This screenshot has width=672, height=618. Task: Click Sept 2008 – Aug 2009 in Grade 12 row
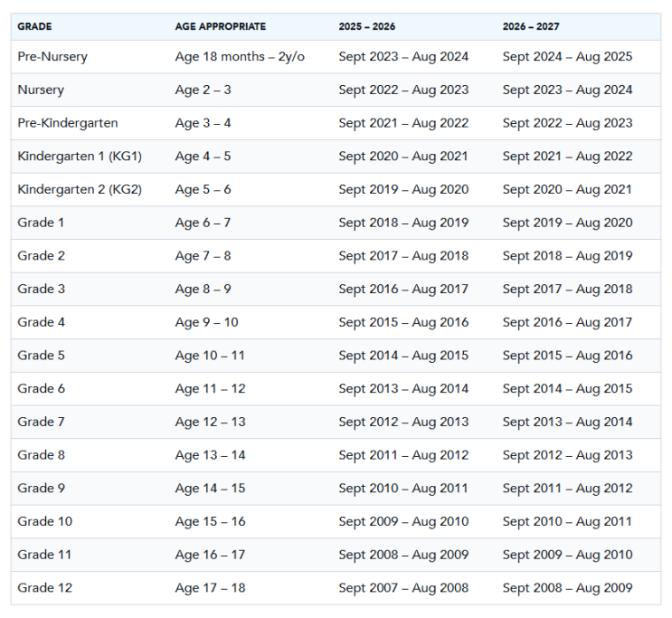pos(567,588)
